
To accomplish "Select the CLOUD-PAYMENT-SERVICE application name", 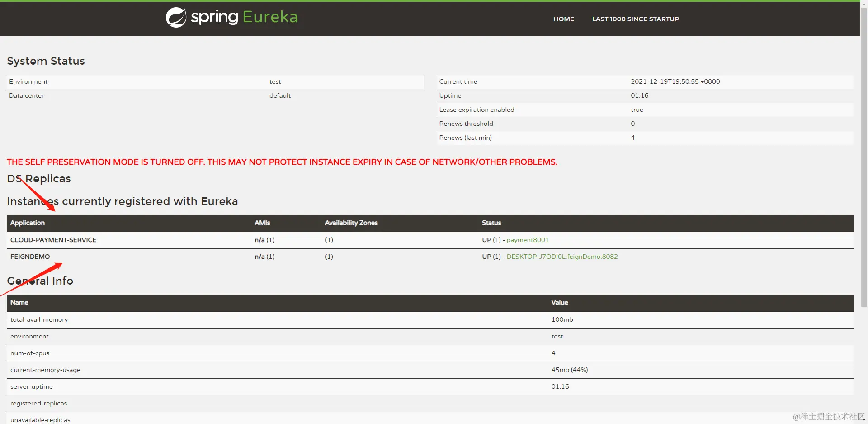I will 53,240.
